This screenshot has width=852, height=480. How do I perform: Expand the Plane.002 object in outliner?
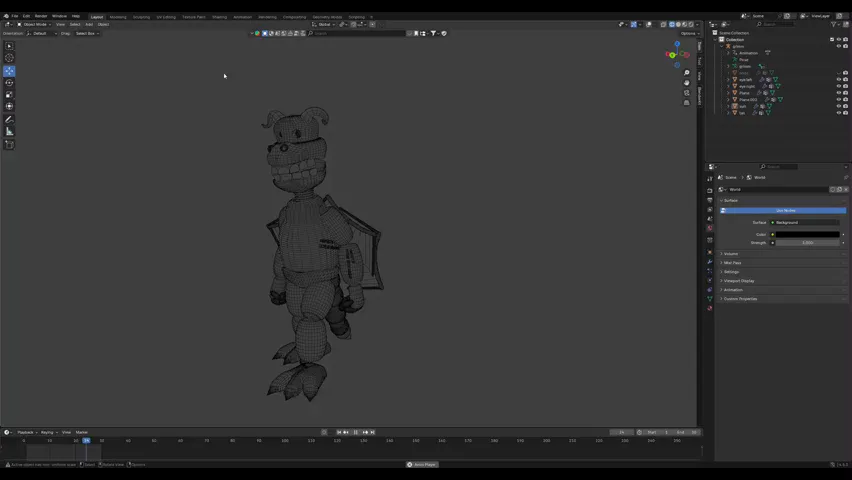(x=729, y=99)
